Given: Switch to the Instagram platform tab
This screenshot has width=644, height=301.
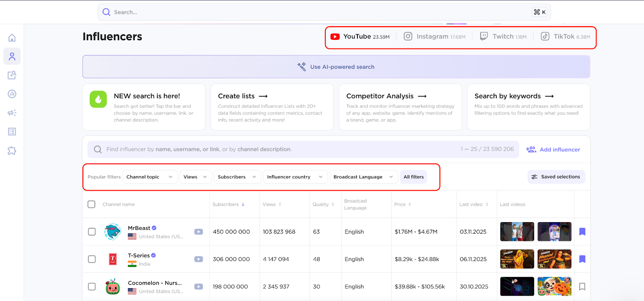Looking at the screenshot, I should click(x=434, y=37).
